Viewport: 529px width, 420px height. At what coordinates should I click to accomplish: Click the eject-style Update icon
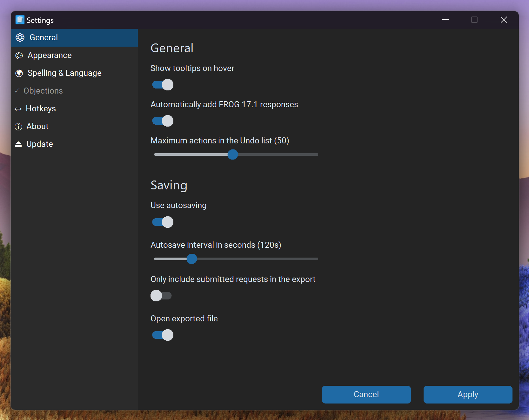coord(18,144)
